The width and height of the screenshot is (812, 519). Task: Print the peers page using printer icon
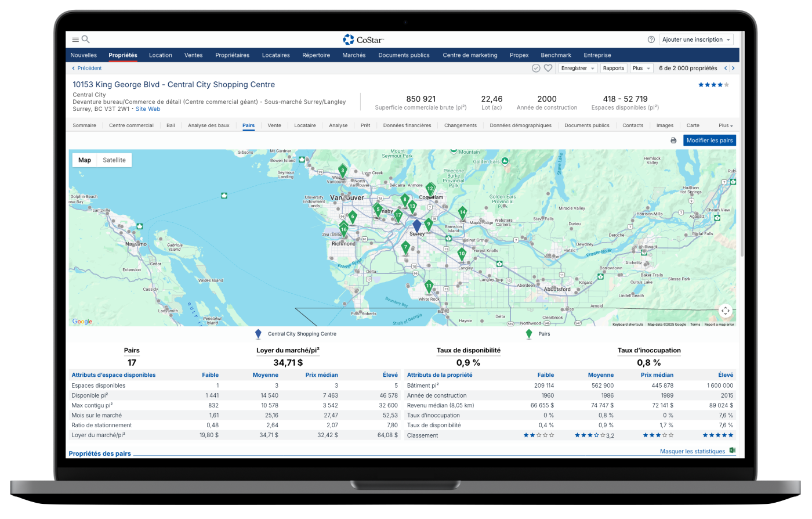(x=673, y=140)
